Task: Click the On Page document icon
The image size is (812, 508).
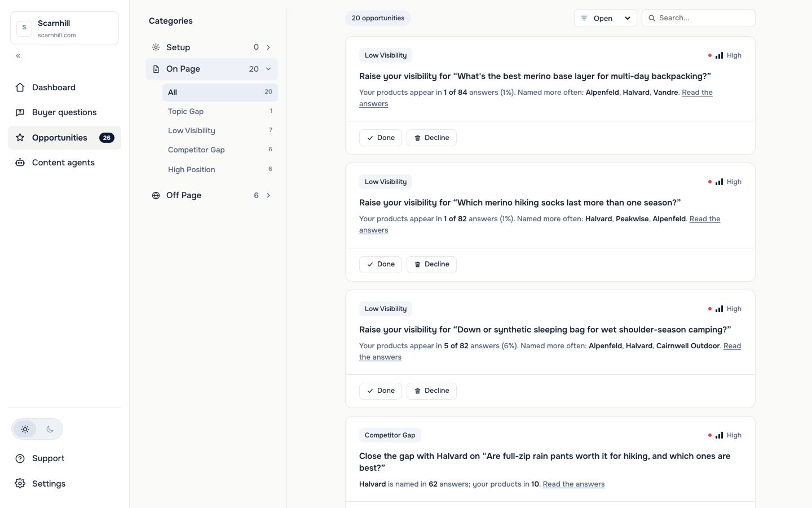Action: click(156, 69)
